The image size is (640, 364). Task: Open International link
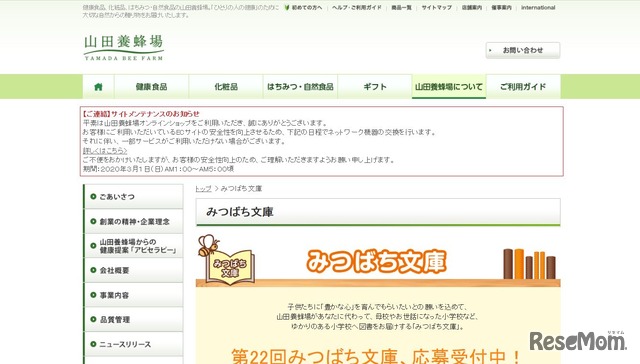(x=538, y=7)
